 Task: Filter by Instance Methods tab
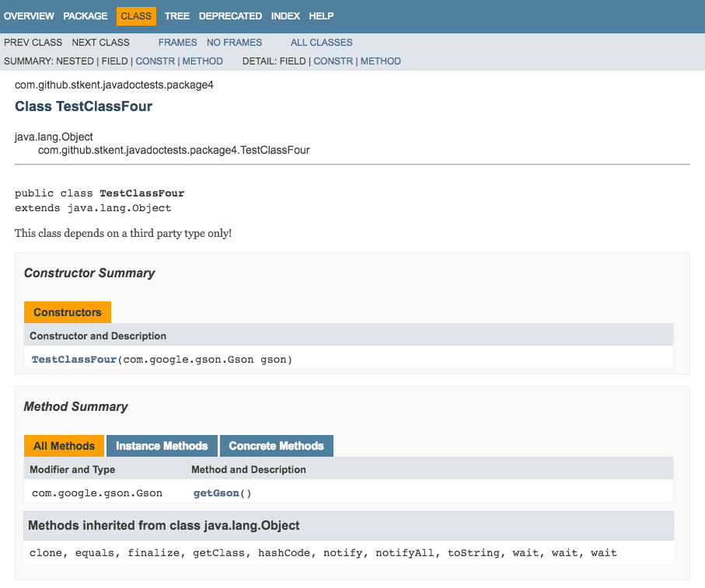[x=162, y=446]
